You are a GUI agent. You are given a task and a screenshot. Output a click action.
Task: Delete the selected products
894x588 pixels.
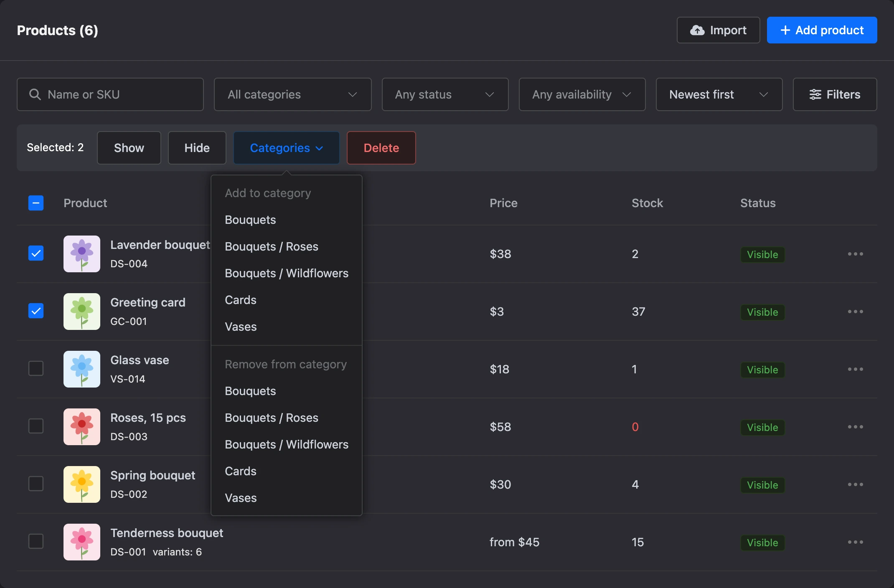point(381,148)
